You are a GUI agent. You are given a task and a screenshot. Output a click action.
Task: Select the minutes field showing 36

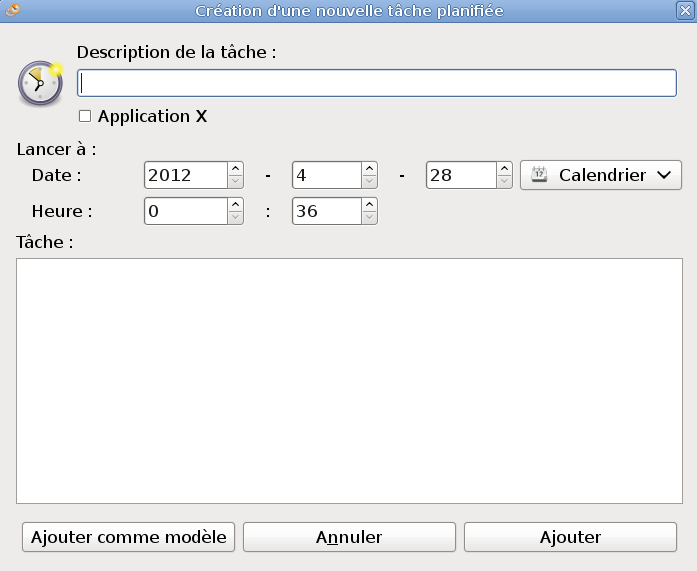click(x=325, y=211)
